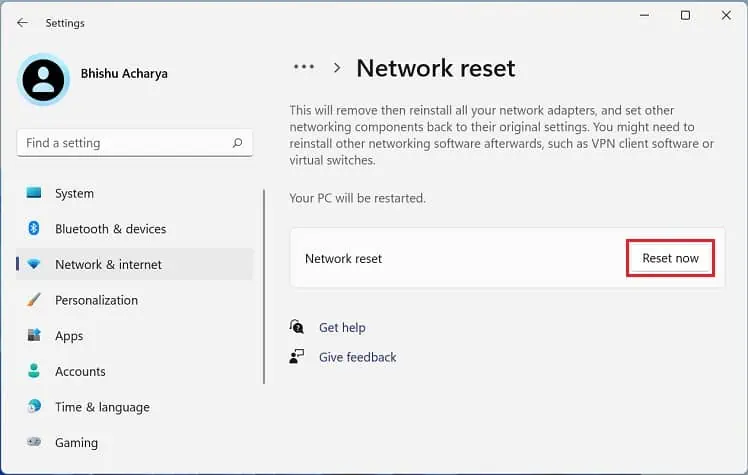Click the back arrow in Settings

[22, 23]
